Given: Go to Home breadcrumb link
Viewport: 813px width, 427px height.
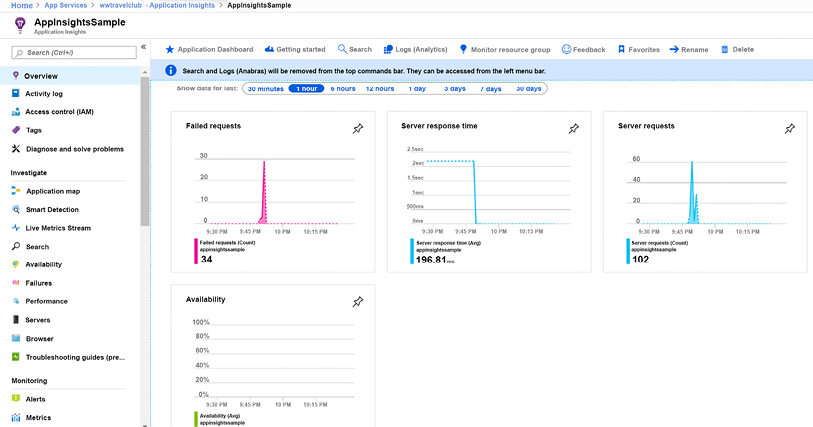Looking at the screenshot, I should point(22,5).
